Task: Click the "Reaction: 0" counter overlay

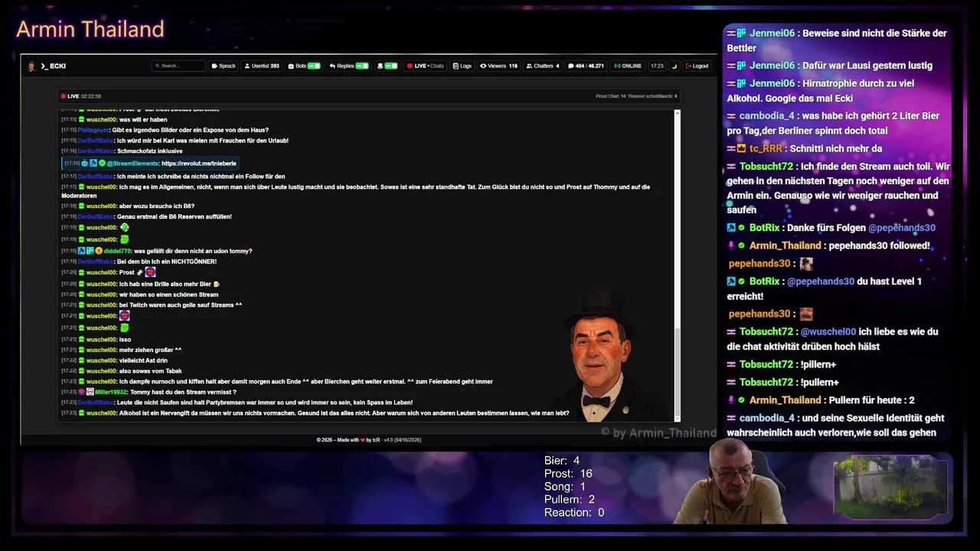Action: (574, 513)
